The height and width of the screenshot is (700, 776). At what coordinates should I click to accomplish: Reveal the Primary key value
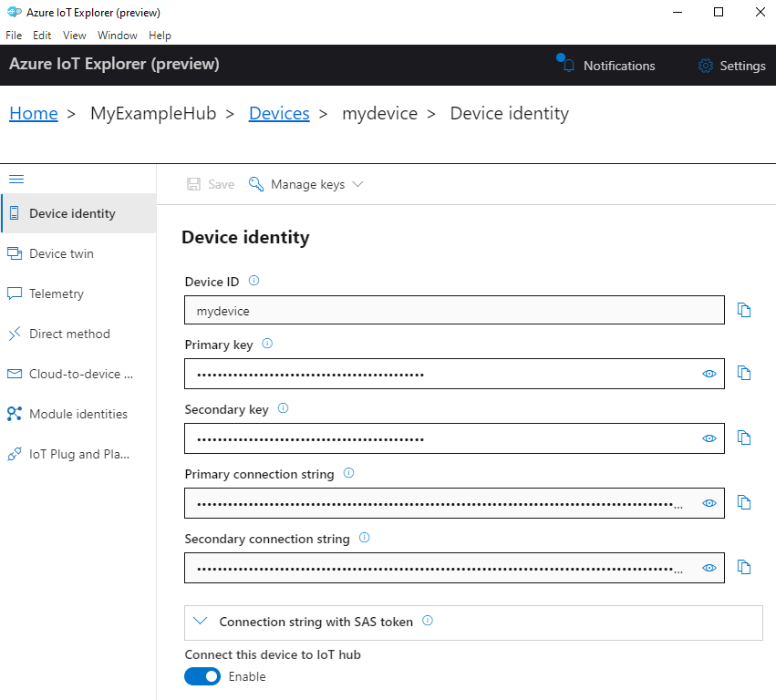click(x=709, y=374)
